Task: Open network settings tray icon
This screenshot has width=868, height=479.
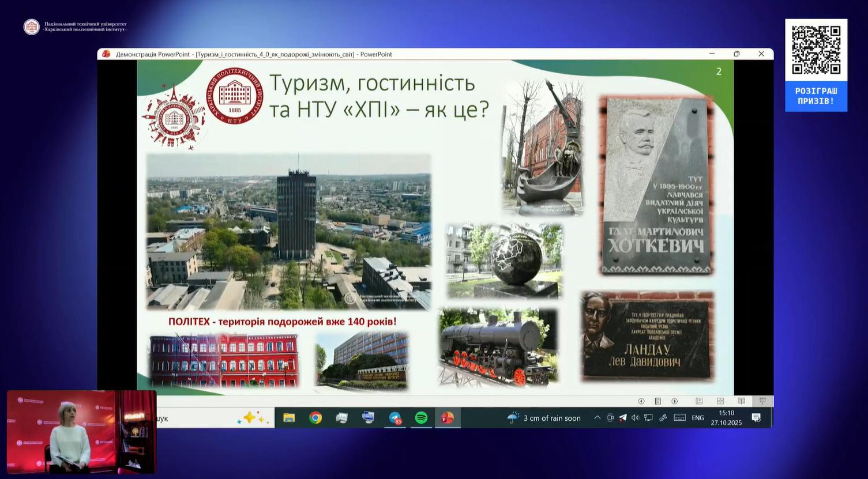Action: coord(648,418)
